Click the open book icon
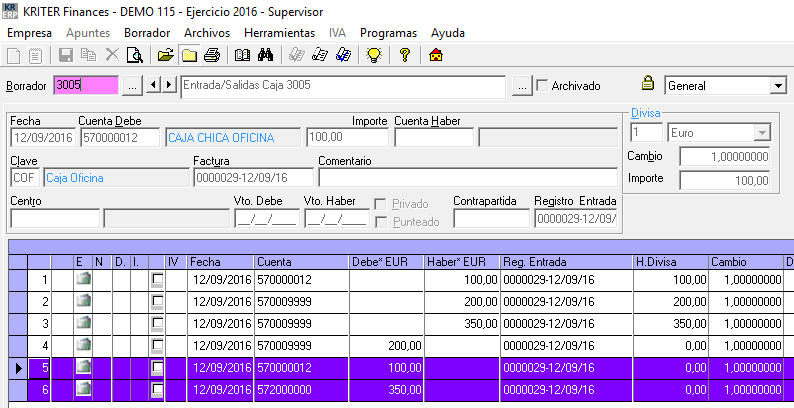 (242, 55)
